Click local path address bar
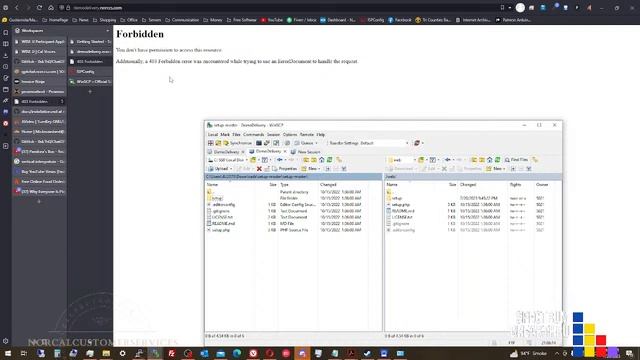 pyautogui.click(x=293, y=177)
